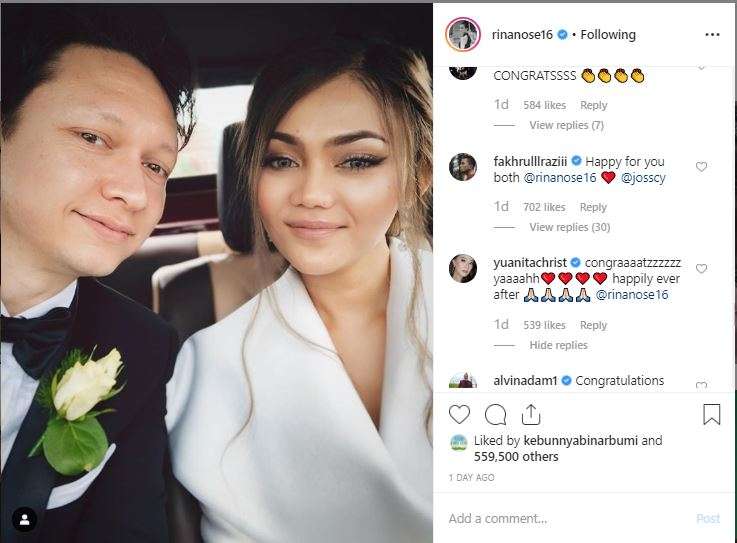
Task: Open rinanose16 profile picture avatar
Action: click(463, 35)
